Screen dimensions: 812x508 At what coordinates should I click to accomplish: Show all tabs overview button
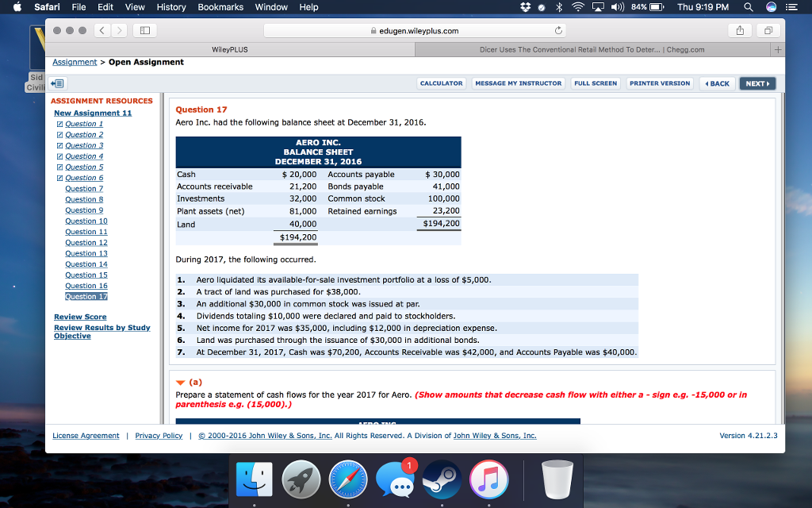768,31
